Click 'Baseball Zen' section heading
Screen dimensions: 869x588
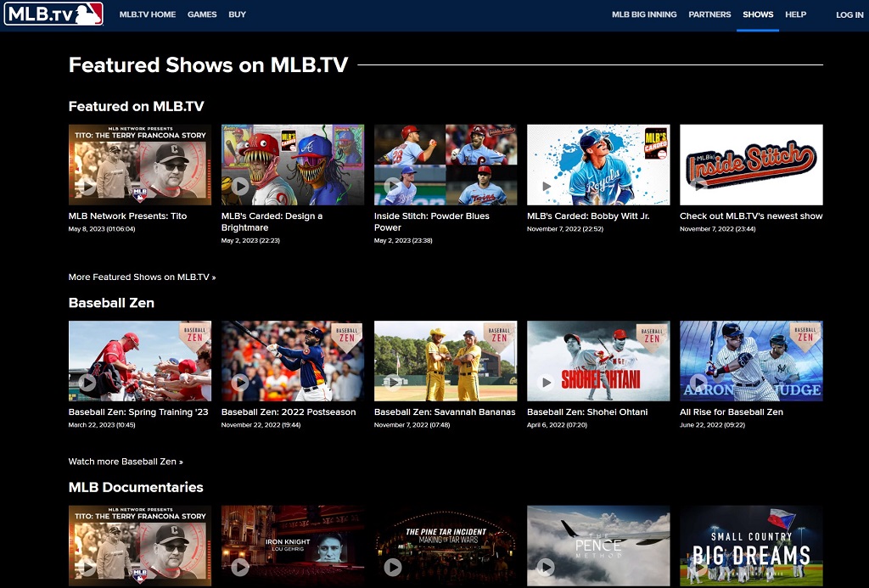click(111, 303)
